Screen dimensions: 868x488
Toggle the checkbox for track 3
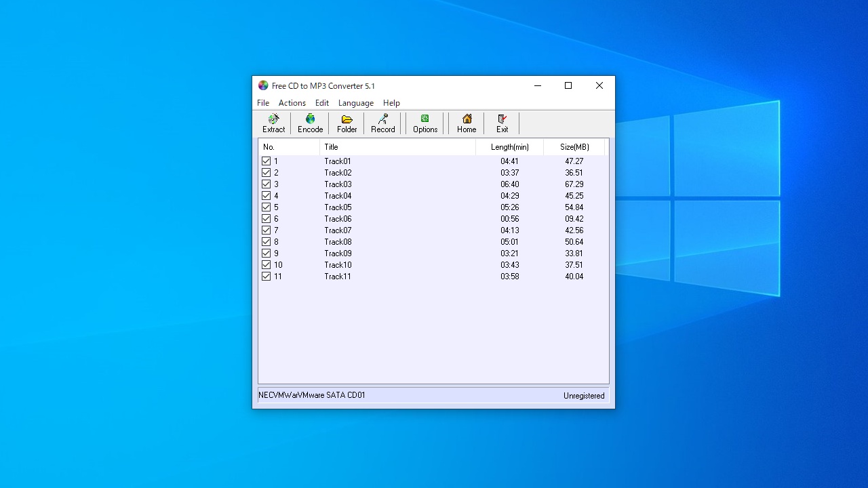[x=266, y=184]
